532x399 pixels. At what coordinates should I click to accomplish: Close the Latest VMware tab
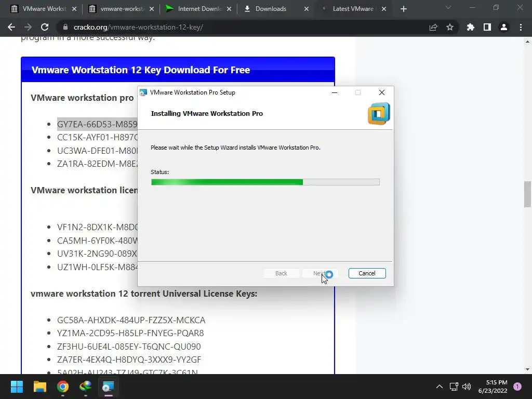tap(384, 9)
